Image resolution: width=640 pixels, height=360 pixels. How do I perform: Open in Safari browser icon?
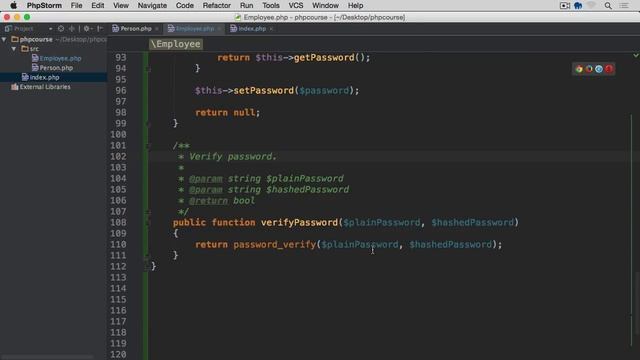(599, 69)
